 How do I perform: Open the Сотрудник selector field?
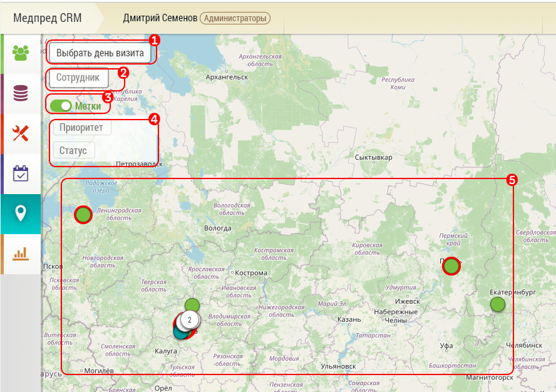[79, 78]
